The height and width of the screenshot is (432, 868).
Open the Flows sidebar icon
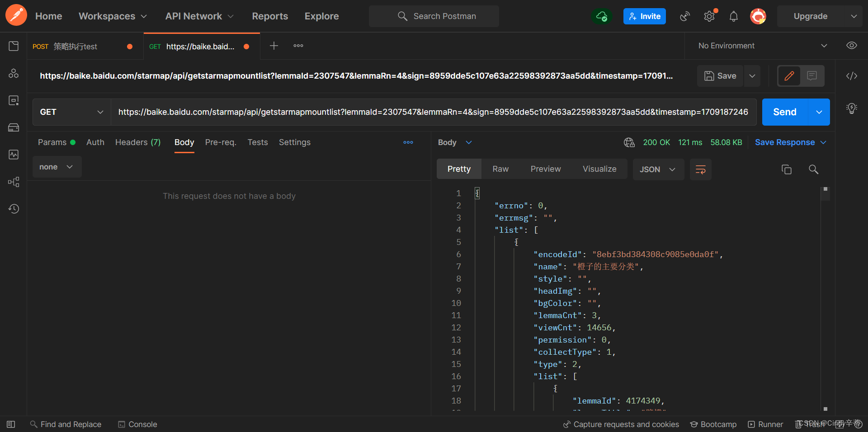click(14, 182)
